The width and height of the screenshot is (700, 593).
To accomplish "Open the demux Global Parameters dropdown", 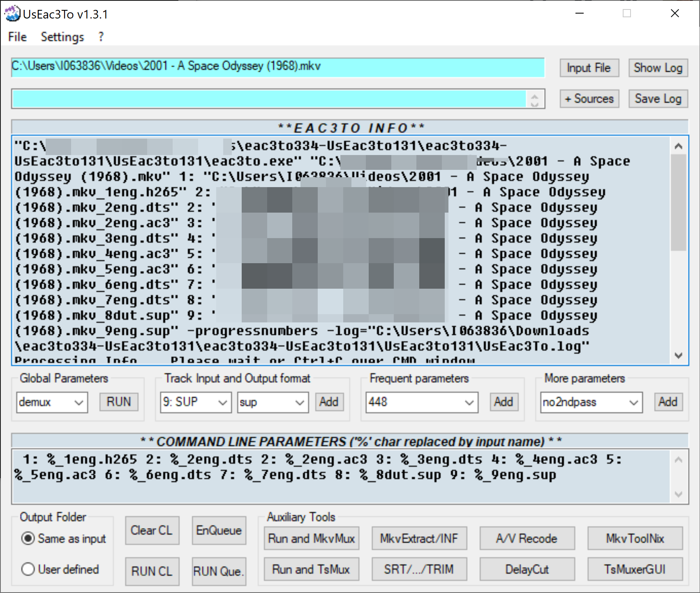I will (x=52, y=402).
